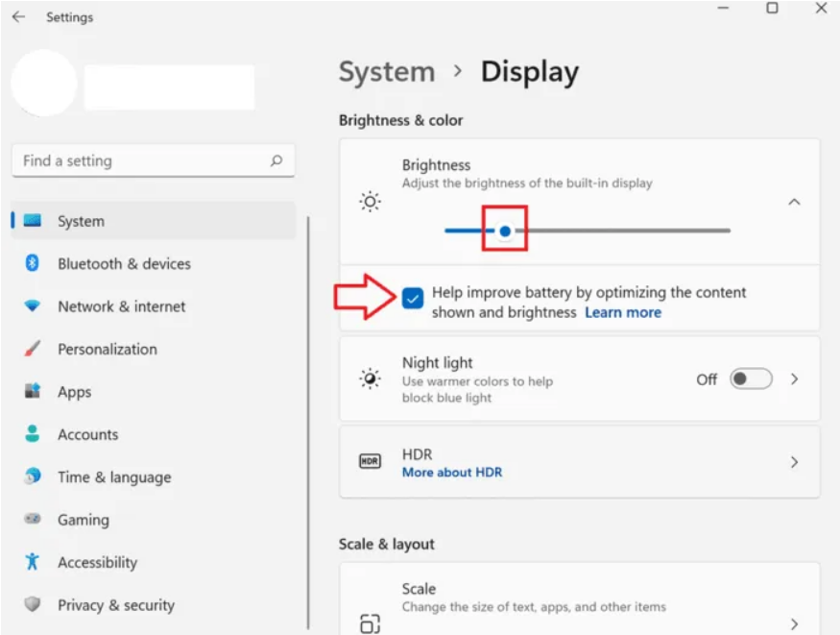Click the Network & internet Wi-Fi icon

[x=33, y=306]
